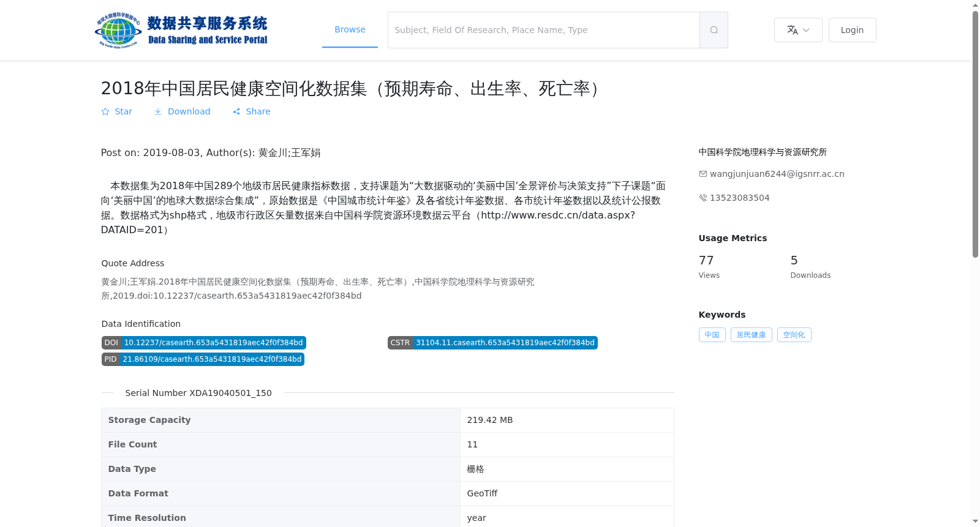
Task: Click the email envelope icon
Action: click(x=703, y=174)
